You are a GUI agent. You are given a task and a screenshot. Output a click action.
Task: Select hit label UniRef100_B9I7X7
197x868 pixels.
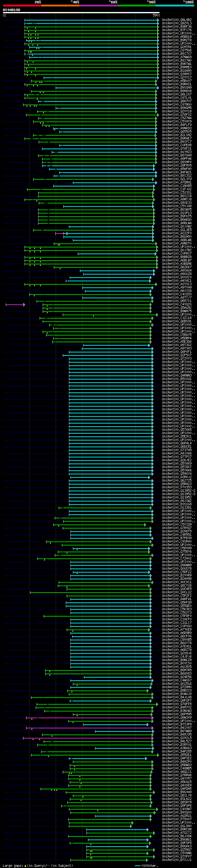(x=177, y=54)
